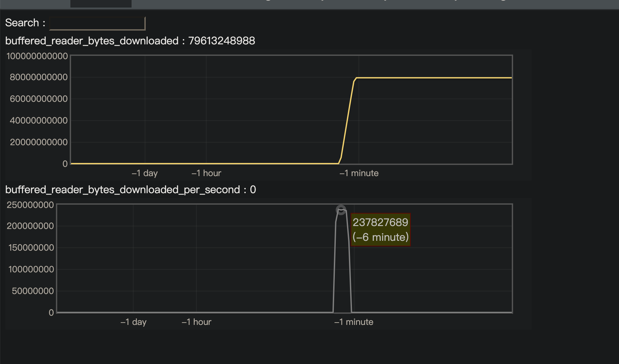619x364 pixels.
Task: Click the Search input field
Action: (x=97, y=23)
